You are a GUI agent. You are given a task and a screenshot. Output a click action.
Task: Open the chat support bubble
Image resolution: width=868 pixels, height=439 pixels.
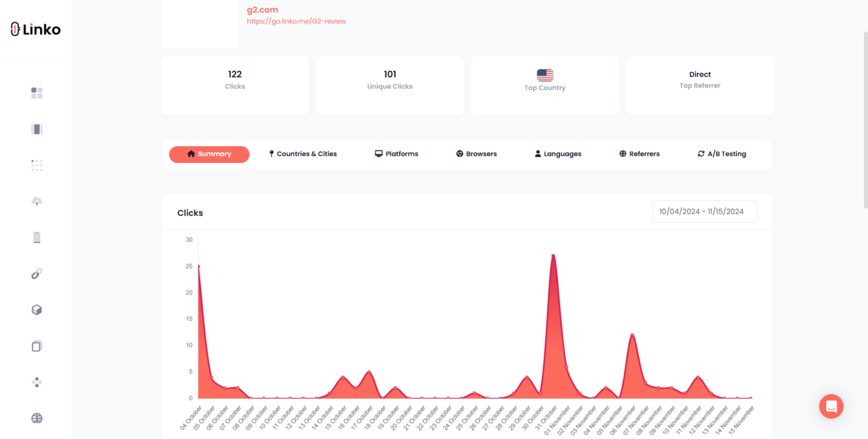tap(831, 406)
